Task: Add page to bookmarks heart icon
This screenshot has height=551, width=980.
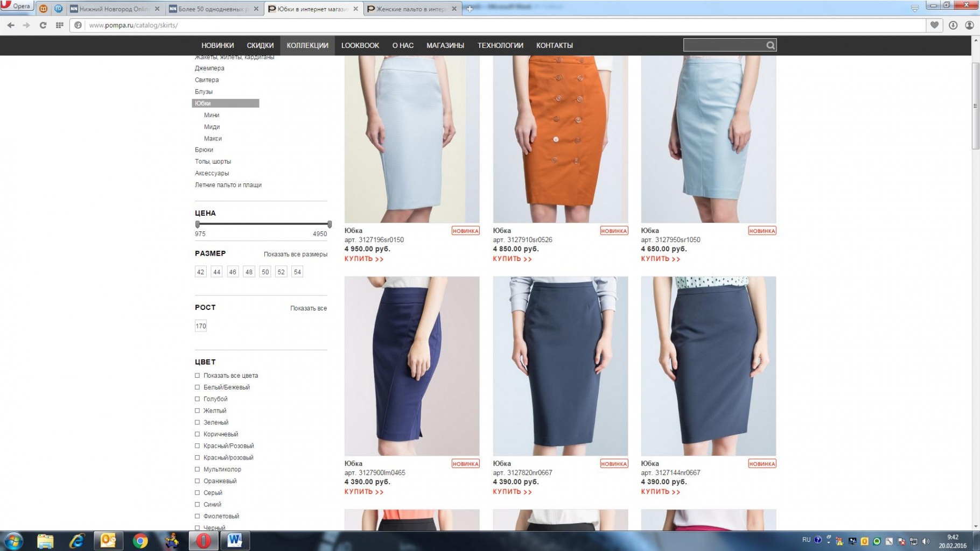Action: click(x=935, y=25)
